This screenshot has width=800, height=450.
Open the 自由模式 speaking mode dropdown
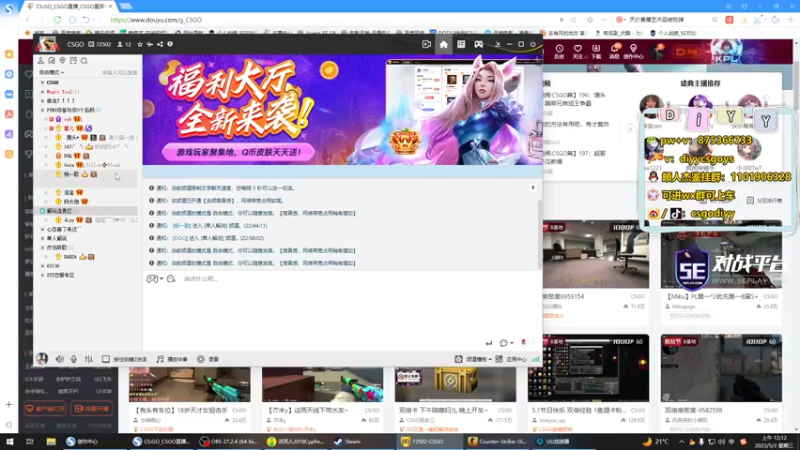click(x=52, y=73)
